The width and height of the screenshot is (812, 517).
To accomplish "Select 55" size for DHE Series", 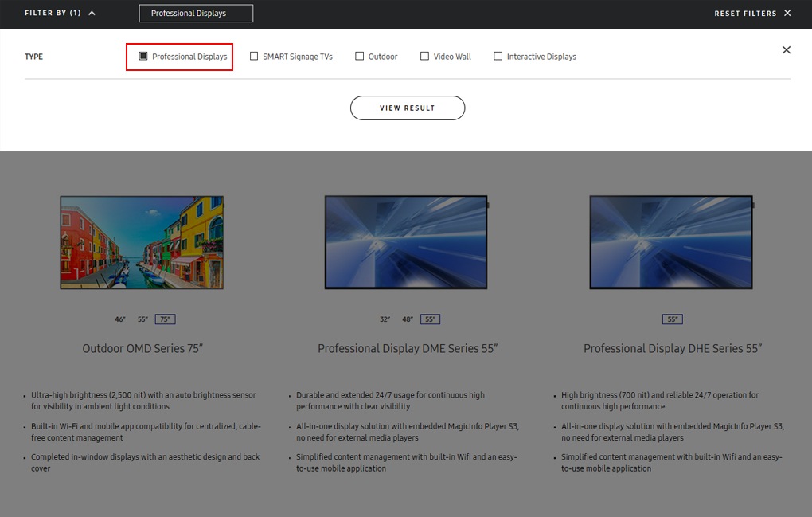I will 673,319.
